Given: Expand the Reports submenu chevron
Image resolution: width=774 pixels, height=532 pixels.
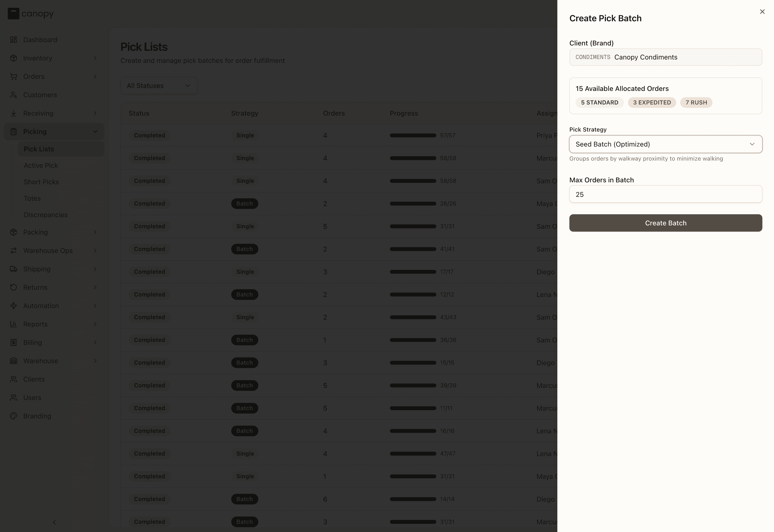Looking at the screenshot, I should click(95, 324).
